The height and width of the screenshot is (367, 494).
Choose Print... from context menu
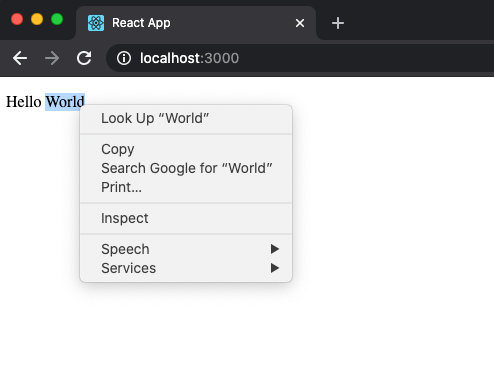186,187
